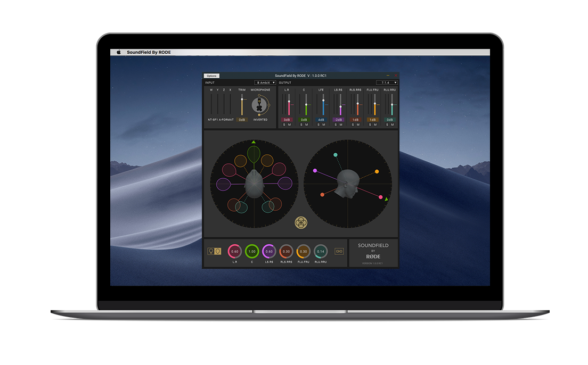The width and height of the screenshot is (588, 365).
Task: Select the top node of microphone orientation arc
Action: pyautogui.click(x=259, y=95)
